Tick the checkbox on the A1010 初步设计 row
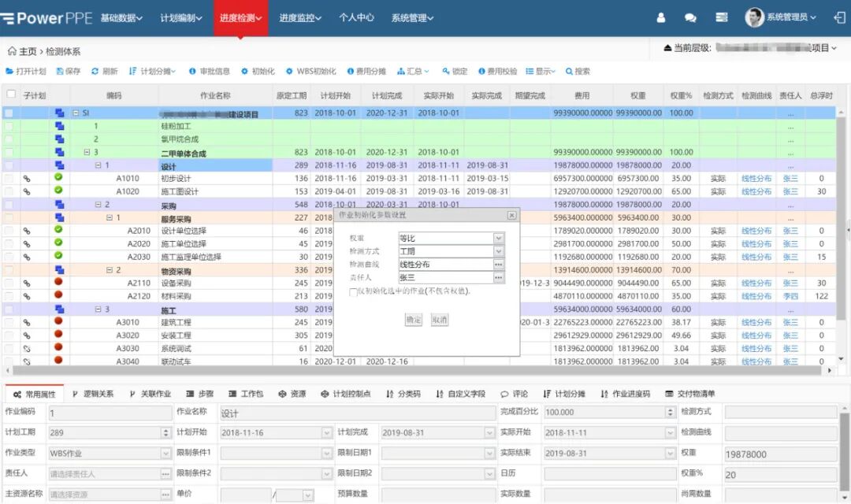This screenshot has height=504, width=851. point(10,179)
